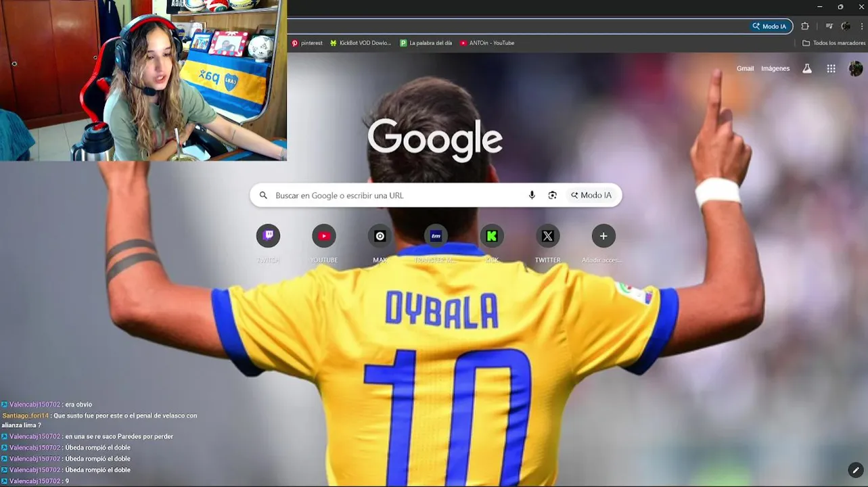Open Chrome extensions puzzle icon

coord(805,26)
